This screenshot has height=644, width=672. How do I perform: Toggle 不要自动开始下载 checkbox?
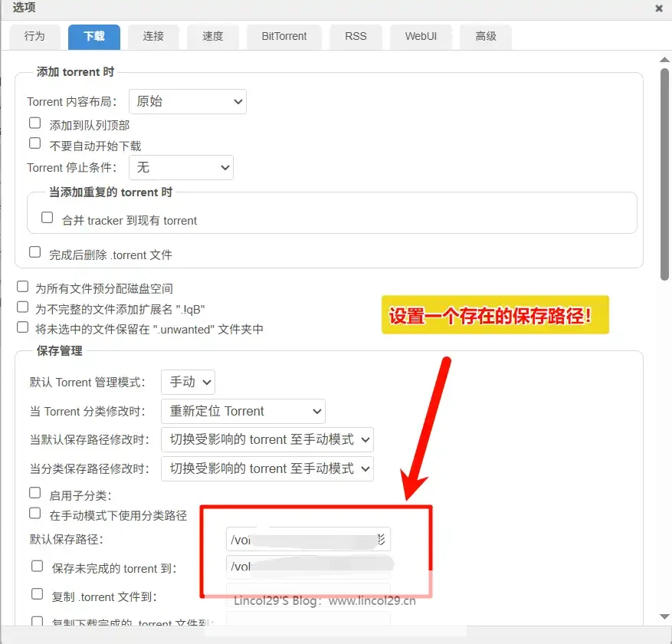[x=34, y=143]
